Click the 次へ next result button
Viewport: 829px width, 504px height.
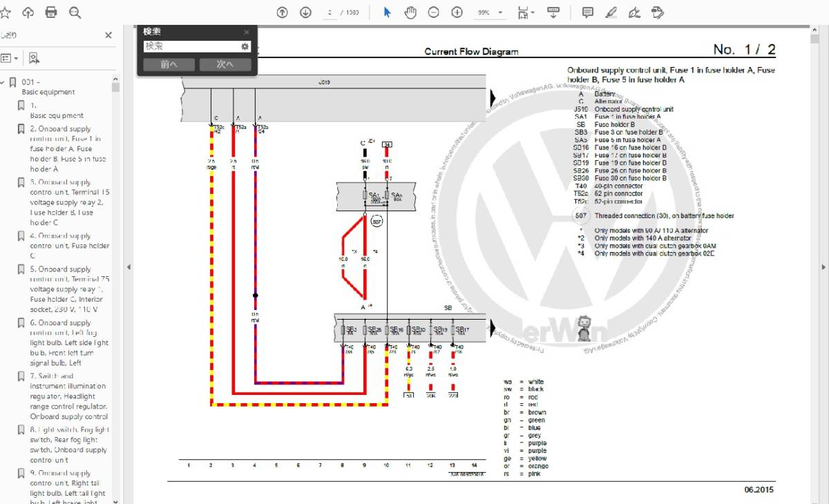pyautogui.click(x=225, y=64)
